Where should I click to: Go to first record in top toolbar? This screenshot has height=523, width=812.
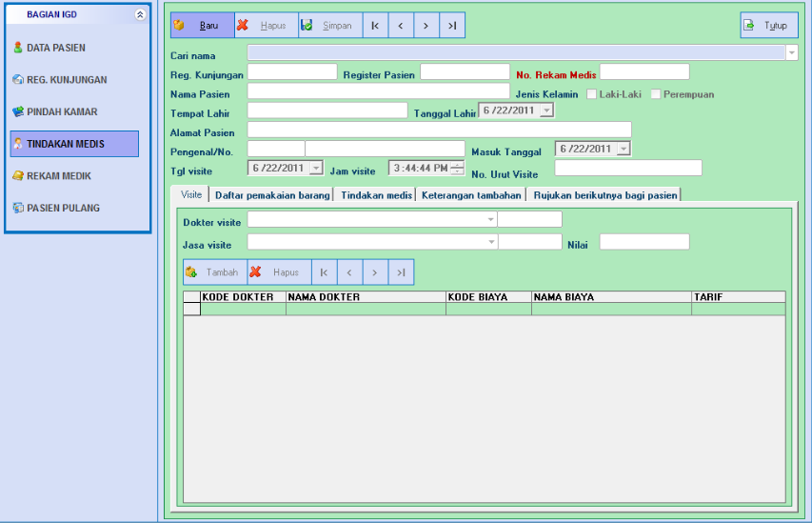375,26
